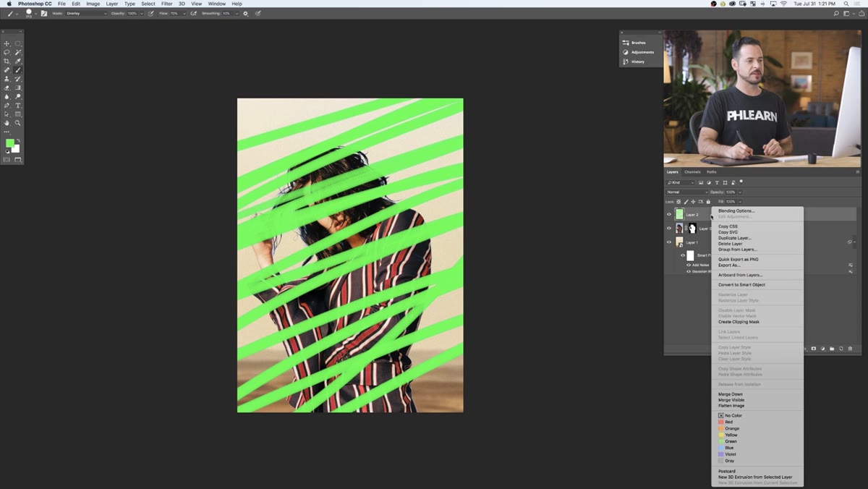The height and width of the screenshot is (489, 868).
Task: Click the delete layer trash icon
Action: click(x=851, y=349)
